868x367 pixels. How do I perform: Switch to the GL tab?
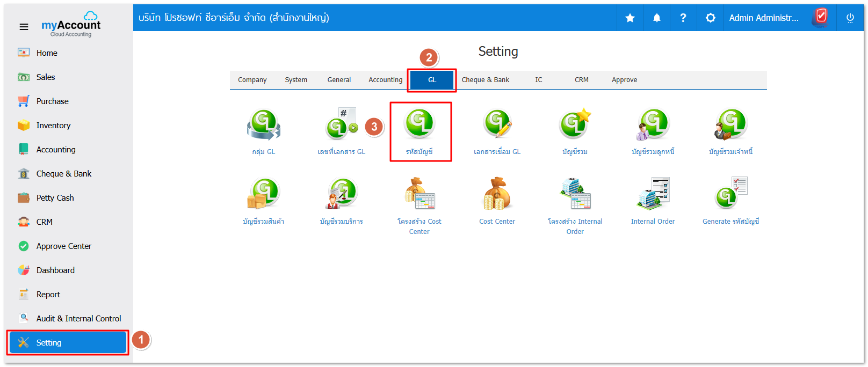(x=432, y=80)
